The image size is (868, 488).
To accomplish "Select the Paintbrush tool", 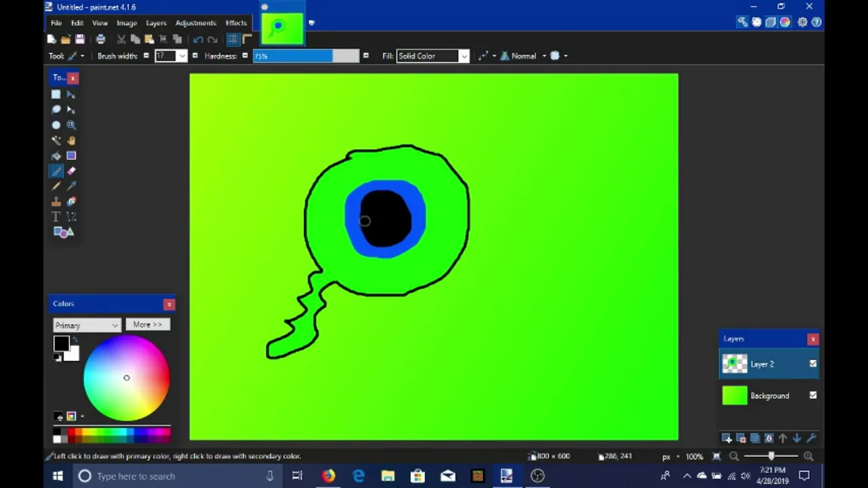I will [x=56, y=171].
